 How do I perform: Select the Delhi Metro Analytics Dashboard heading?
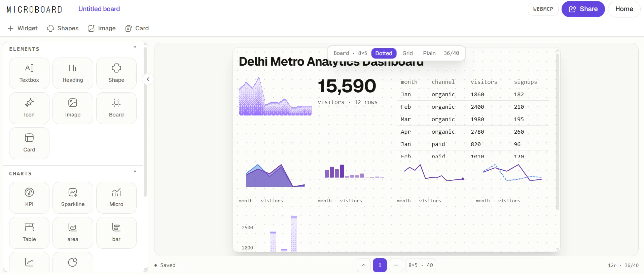click(331, 62)
